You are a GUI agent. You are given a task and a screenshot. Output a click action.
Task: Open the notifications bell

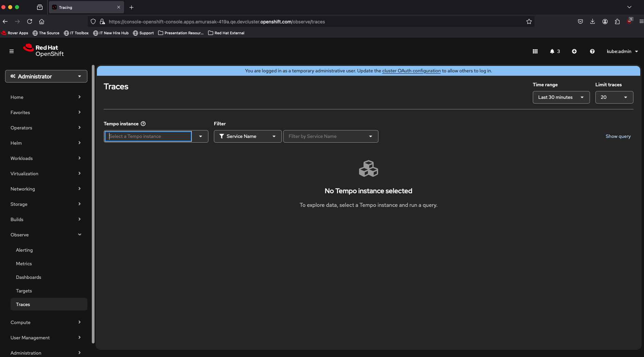(555, 51)
